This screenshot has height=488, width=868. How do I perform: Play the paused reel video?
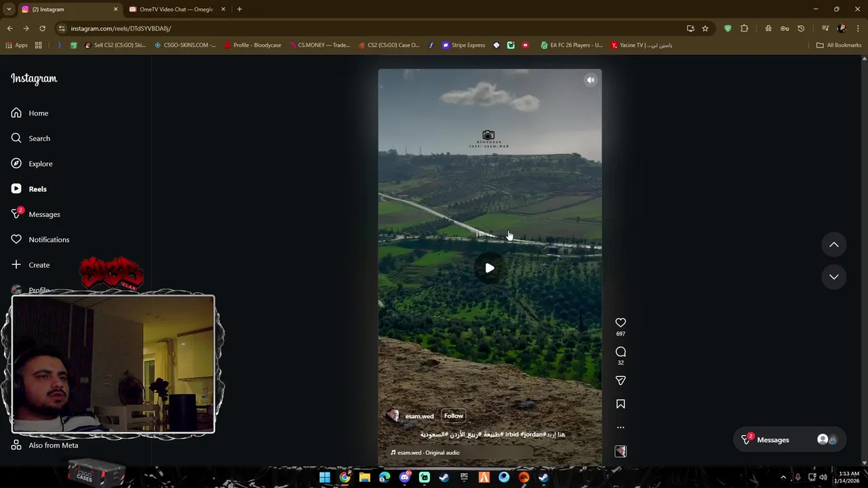[x=490, y=268]
